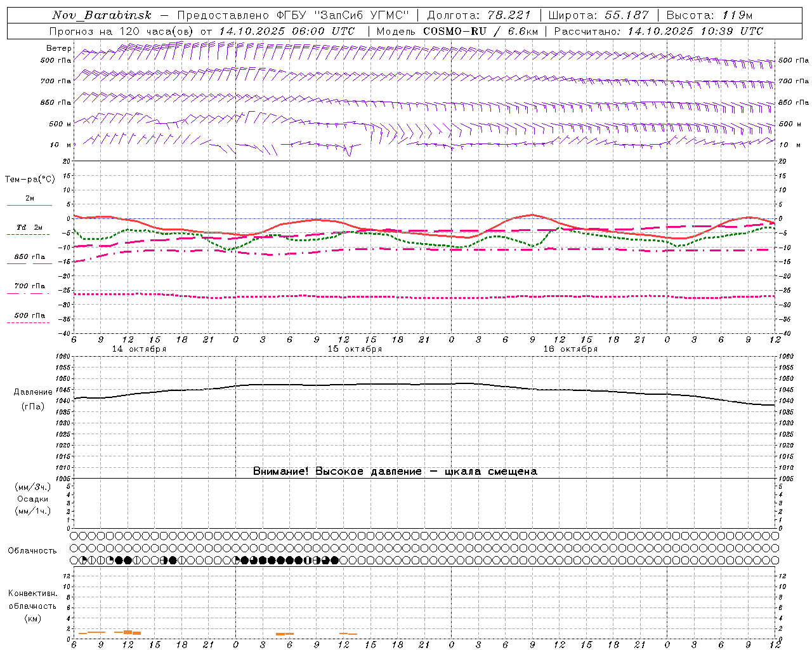Click the Осадки precipitation label

point(33,499)
